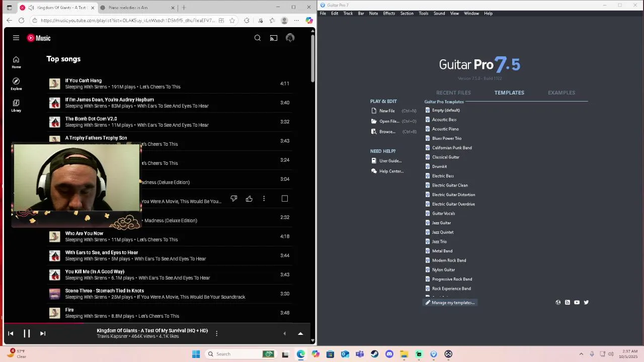Screen dimensions: 644x362
Task: Click the Cast to device icon
Action: (274, 38)
